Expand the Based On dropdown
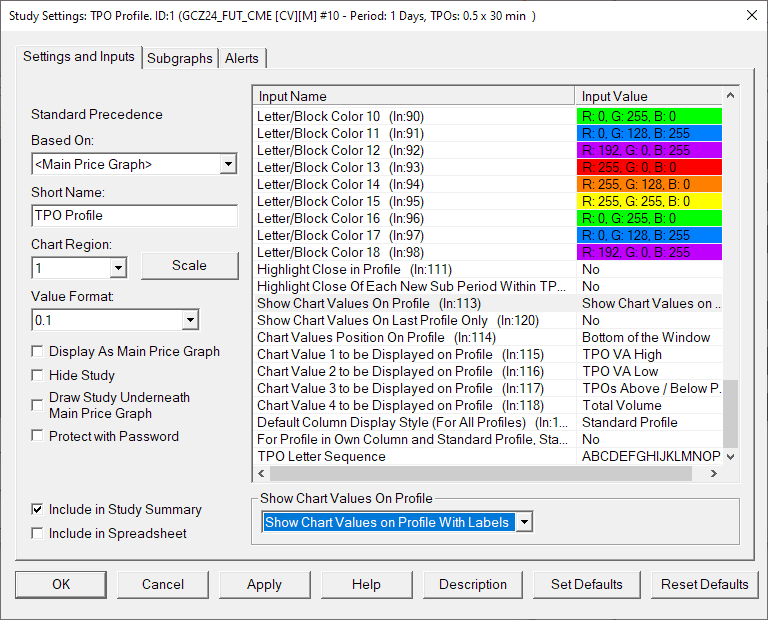The image size is (768, 620). tap(228, 164)
